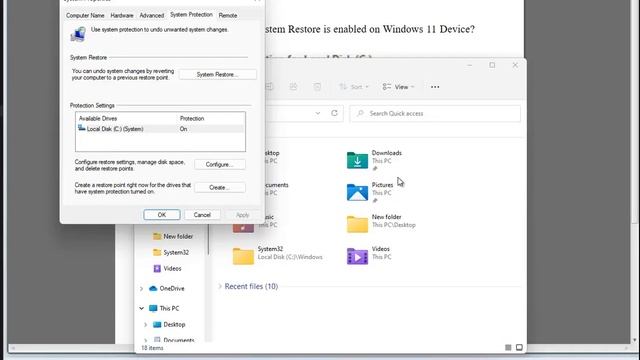Click OK in System Properties dialog
The height and width of the screenshot is (360, 640).
(162, 215)
